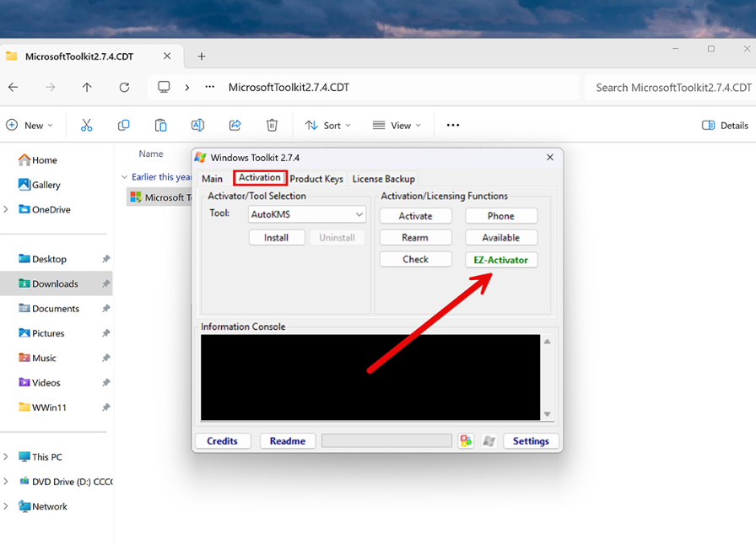Click the Office icon beside progress bar
The height and width of the screenshot is (545, 756).
click(466, 440)
